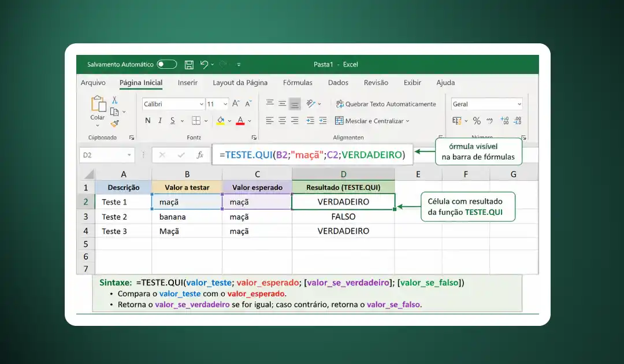Click the select-all corner triangle
Viewport: 624px width, 364px height.
(89, 174)
